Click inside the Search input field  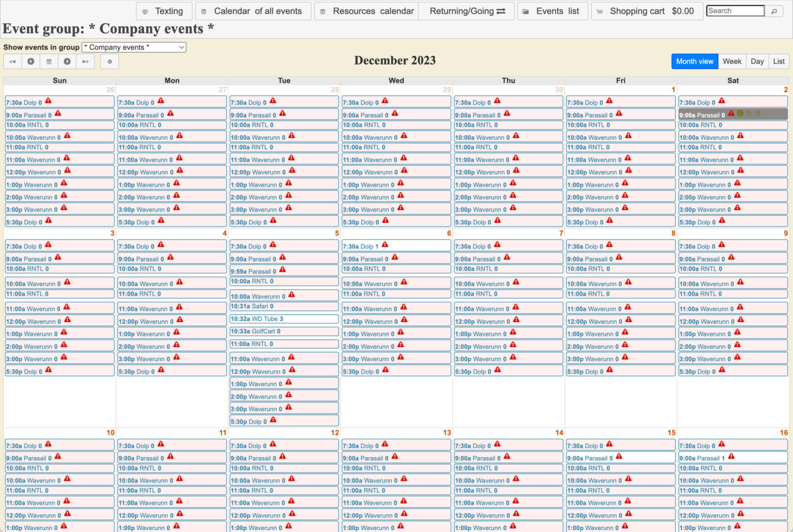tap(735, 10)
